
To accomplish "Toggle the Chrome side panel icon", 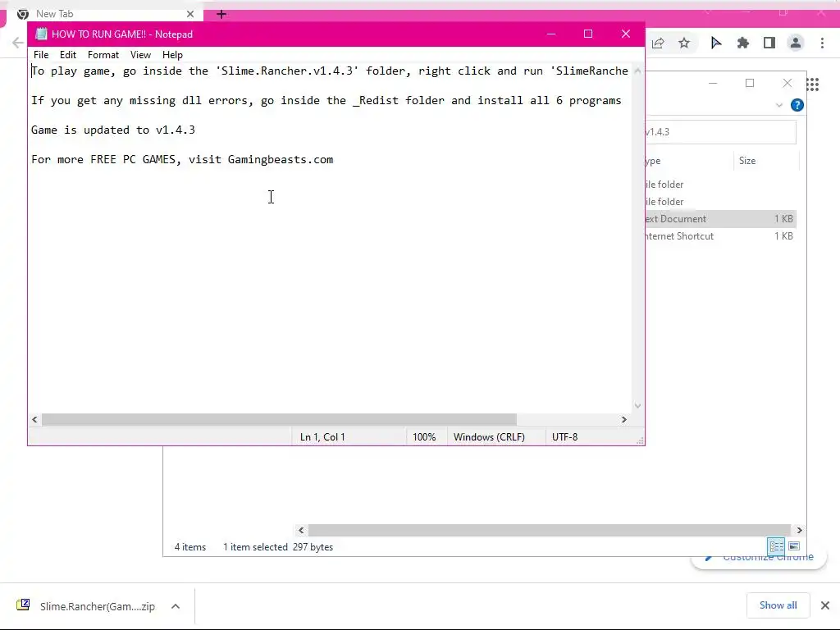I will [769, 43].
